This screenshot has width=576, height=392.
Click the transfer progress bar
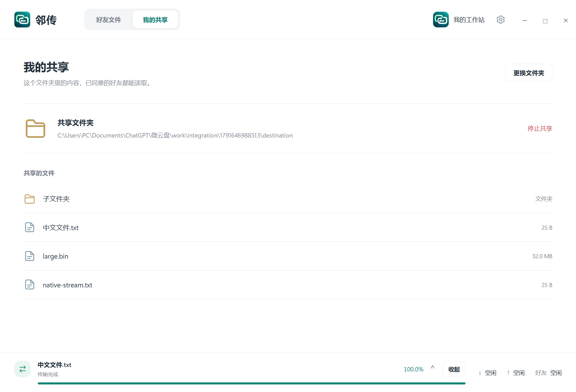coord(252,383)
